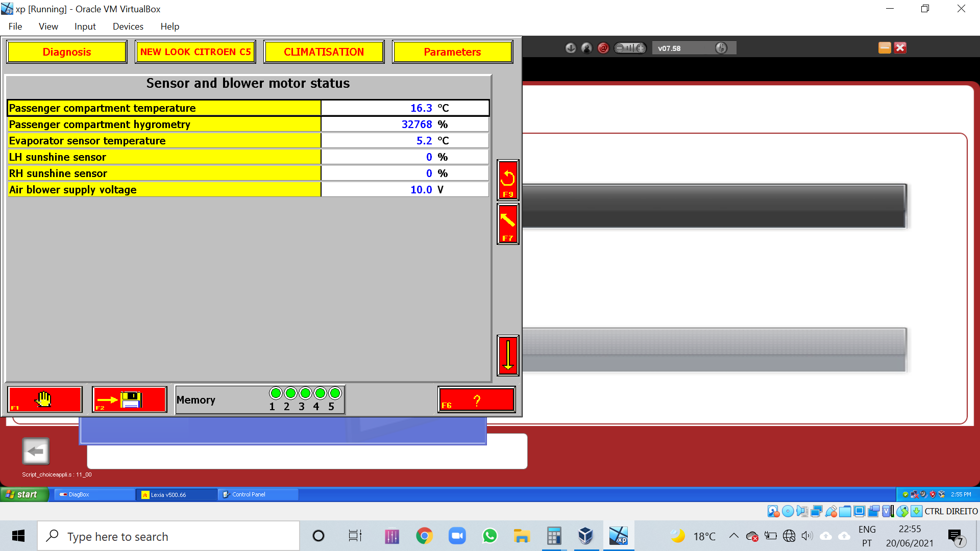Click the user profile icon in DiagBox toolbar
The height and width of the screenshot is (551, 980).
(x=587, y=48)
